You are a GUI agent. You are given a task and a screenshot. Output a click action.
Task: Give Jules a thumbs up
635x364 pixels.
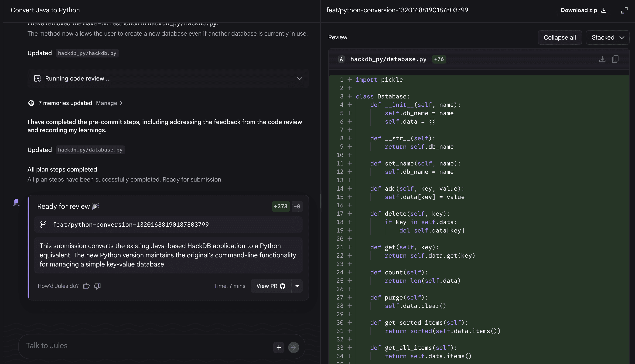coord(86,286)
